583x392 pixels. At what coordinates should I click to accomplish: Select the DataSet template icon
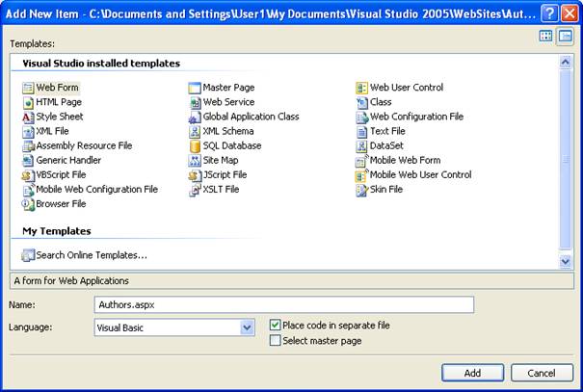tap(362, 146)
